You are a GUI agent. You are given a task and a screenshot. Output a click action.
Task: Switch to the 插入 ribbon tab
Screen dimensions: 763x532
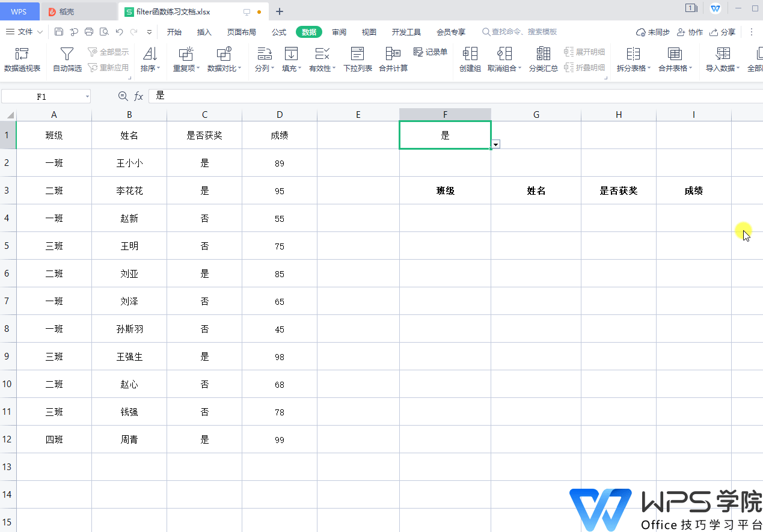[x=204, y=32]
